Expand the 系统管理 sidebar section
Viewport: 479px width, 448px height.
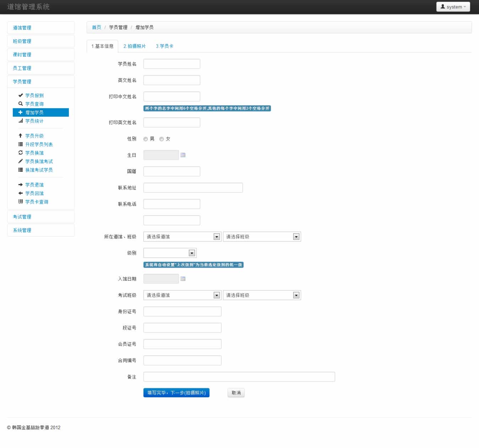pyautogui.click(x=41, y=230)
